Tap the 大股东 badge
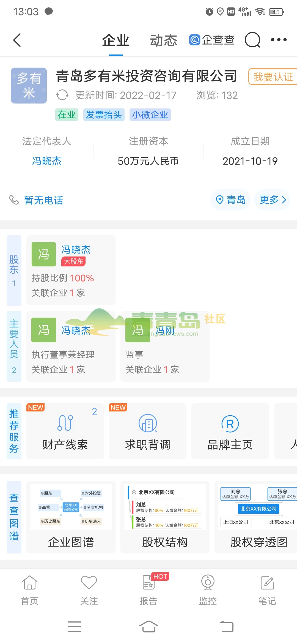Viewport: 297px width, 644px height. (73, 261)
